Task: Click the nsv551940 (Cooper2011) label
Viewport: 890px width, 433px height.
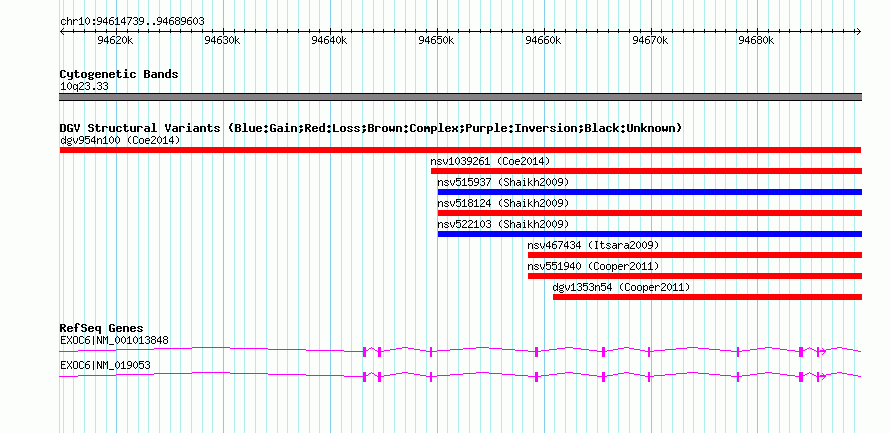Action: 594,266
